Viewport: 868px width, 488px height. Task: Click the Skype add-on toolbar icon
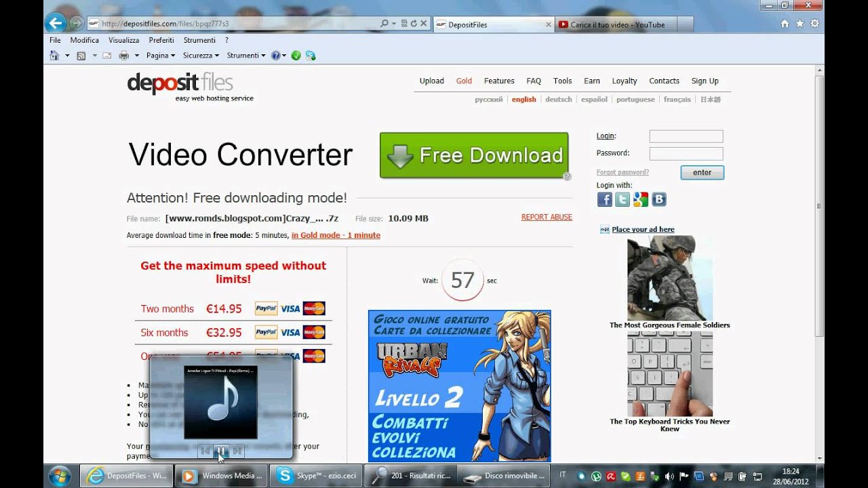[311, 56]
